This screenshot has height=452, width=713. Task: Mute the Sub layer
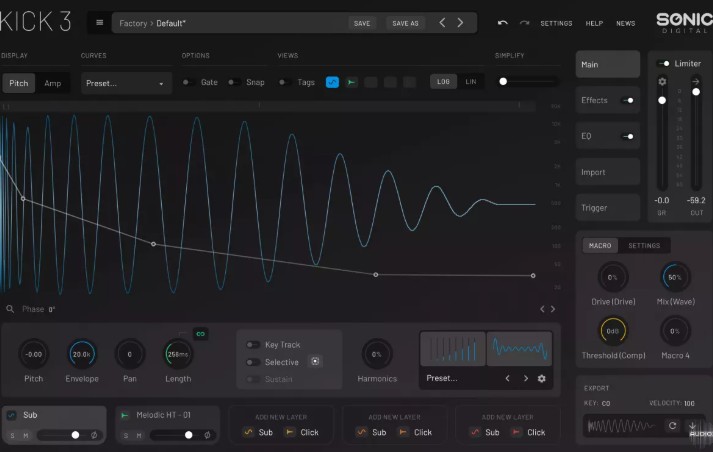pos(26,436)
